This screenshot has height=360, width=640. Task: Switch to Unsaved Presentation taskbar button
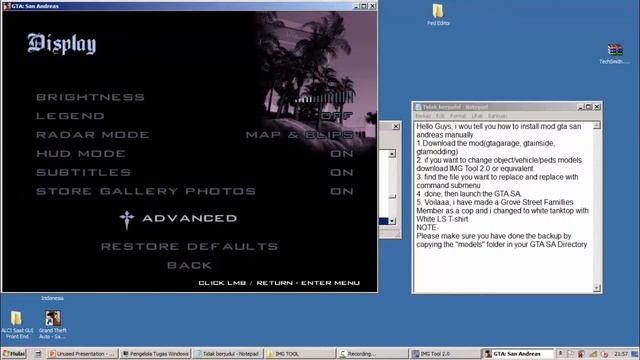tap(82, 354)
